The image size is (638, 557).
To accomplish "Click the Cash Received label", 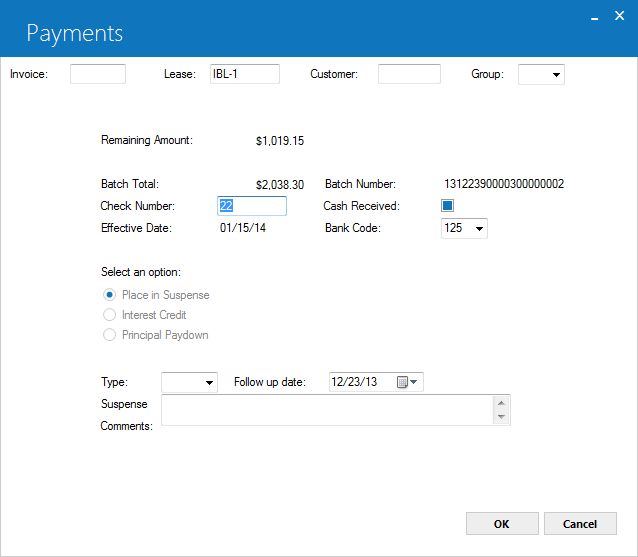I will click(361, 206).
